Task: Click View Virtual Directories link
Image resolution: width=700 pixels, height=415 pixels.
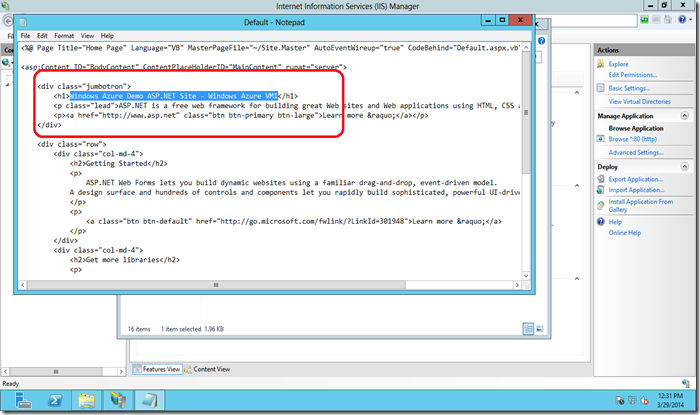Action: 639,102
